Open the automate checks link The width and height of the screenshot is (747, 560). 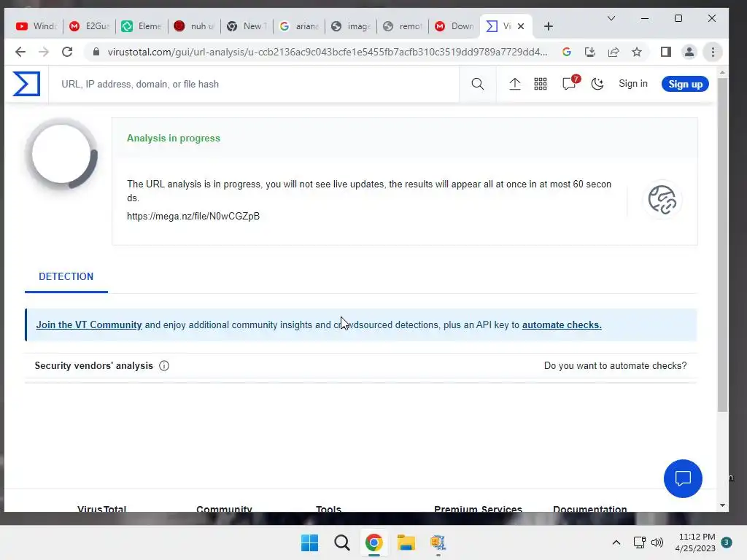click(x=562, y=324)
